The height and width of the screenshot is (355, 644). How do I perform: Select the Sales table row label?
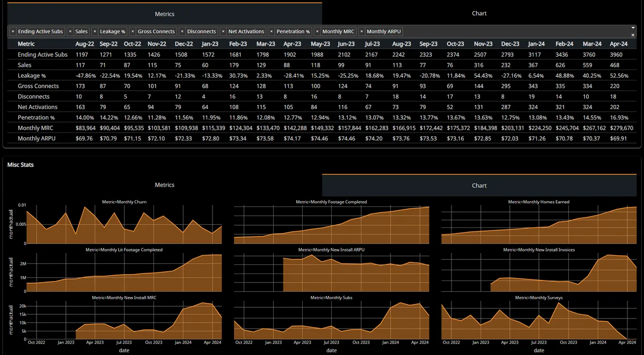point(25,65)
